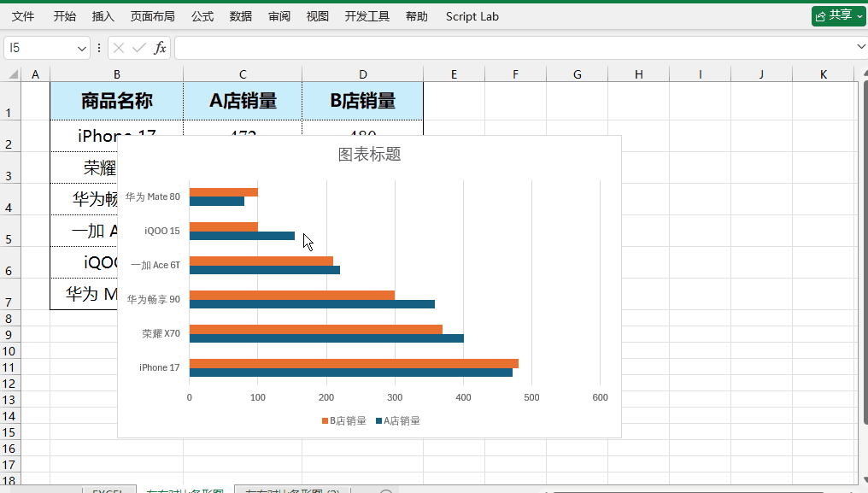The width and height of the screenshot is (868, 493).
Task: Select the orange bar for iPhone 17
Action: click(x=354, y=363)
